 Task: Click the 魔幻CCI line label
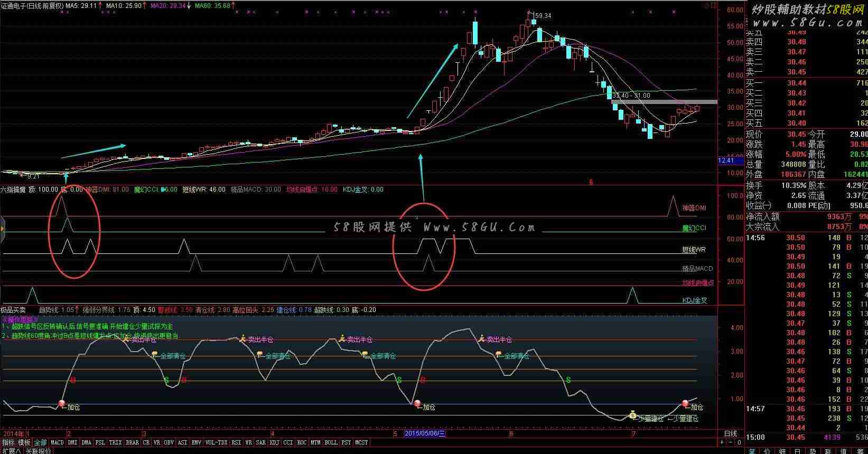point(694,228)
